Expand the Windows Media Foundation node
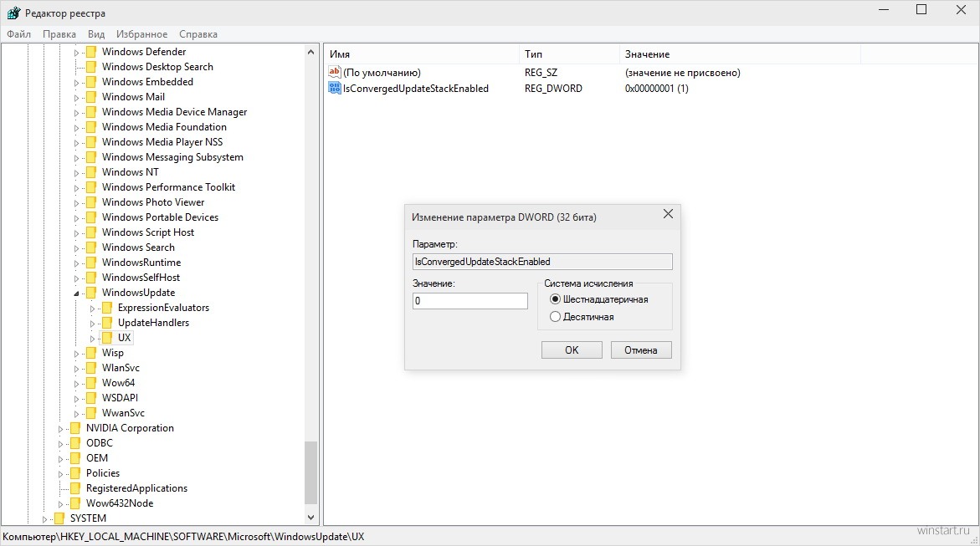Image resolution: width=980 pixels, height=546 pixels. [x=76, y=128]
